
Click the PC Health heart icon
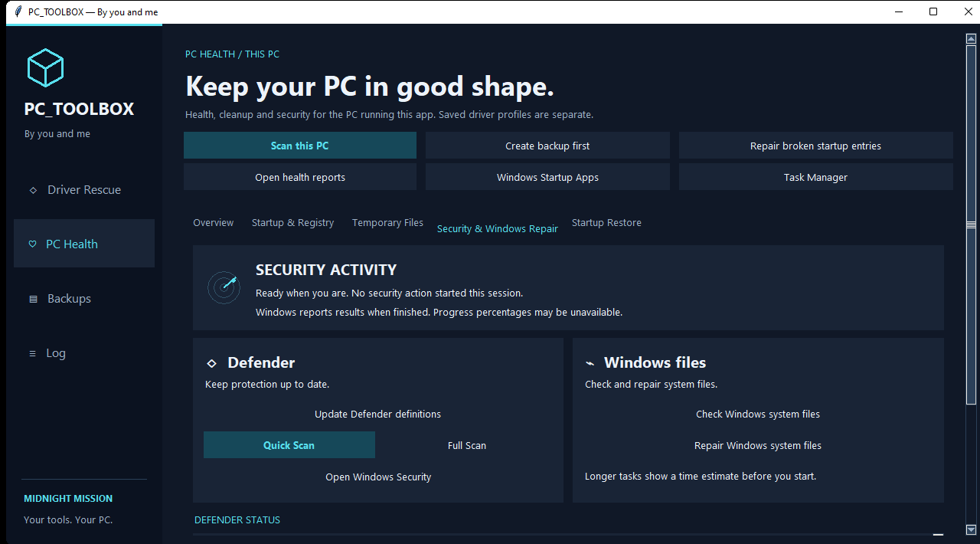click(x=32, y=244)
